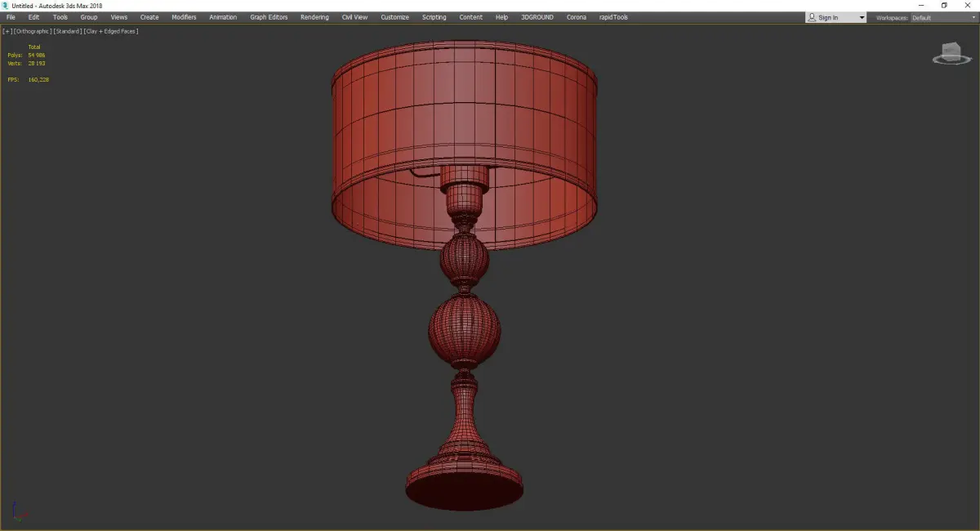
Task: Open the File menu
Action: click(x=11, y=17)
